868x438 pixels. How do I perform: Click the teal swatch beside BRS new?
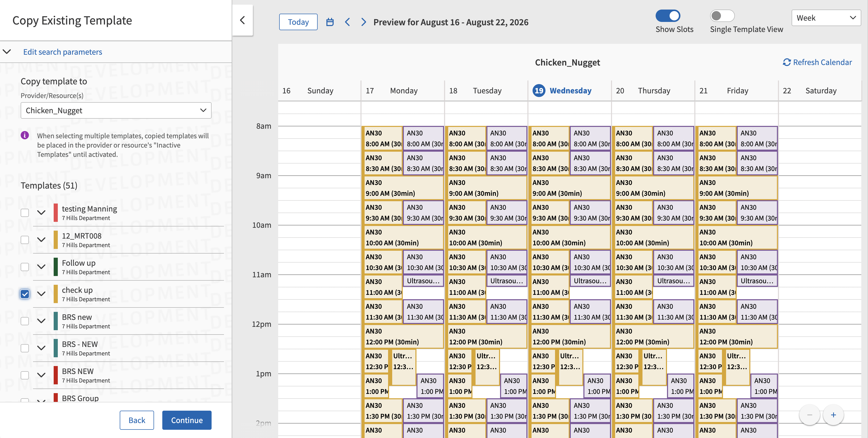(55, 321)
